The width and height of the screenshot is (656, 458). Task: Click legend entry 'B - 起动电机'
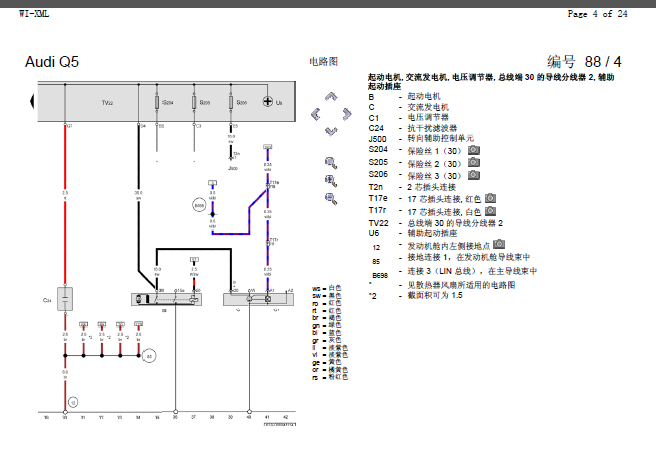click(x=404, y=97)
